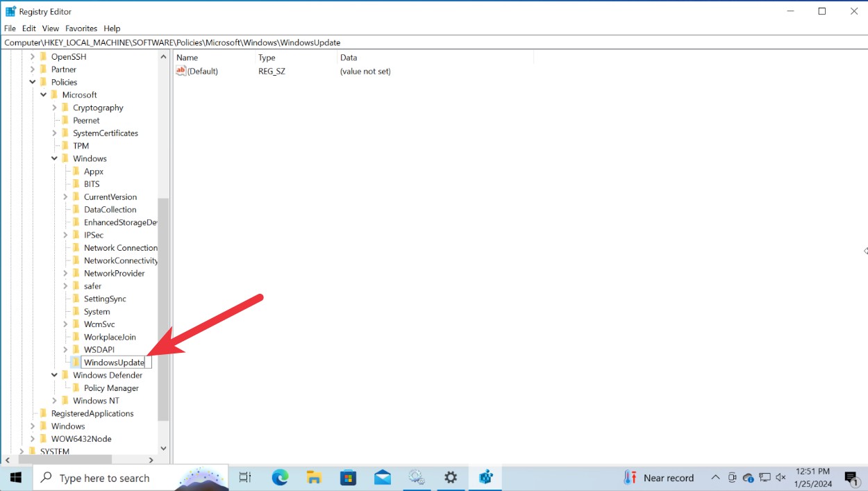Collapse the Windows Defender node
Viewport: 868px width, 491px height.
[54, 374]
